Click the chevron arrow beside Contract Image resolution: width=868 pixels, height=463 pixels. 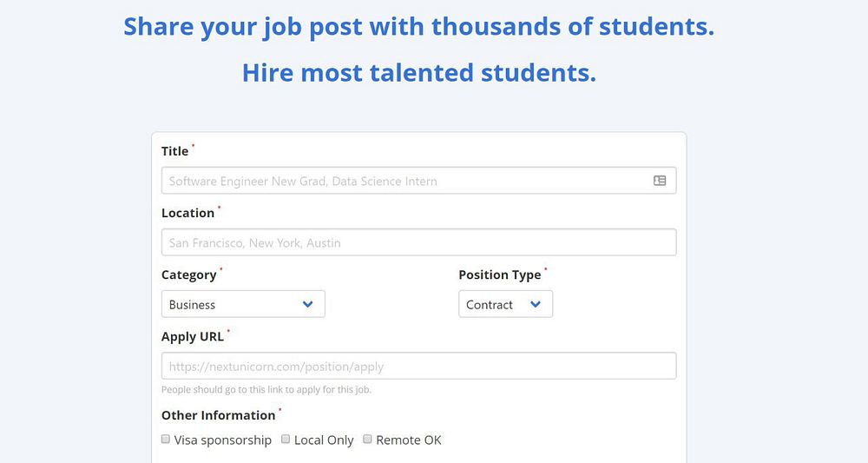536,304
